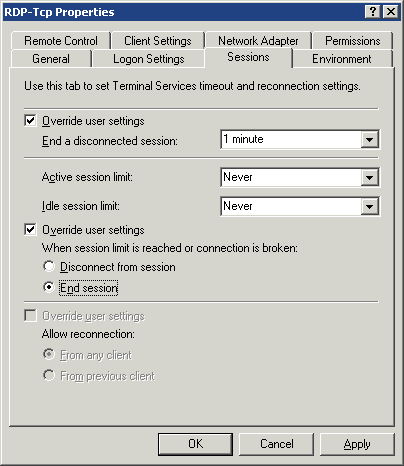Open the Client Settings tab

click(x=158, y=41)
